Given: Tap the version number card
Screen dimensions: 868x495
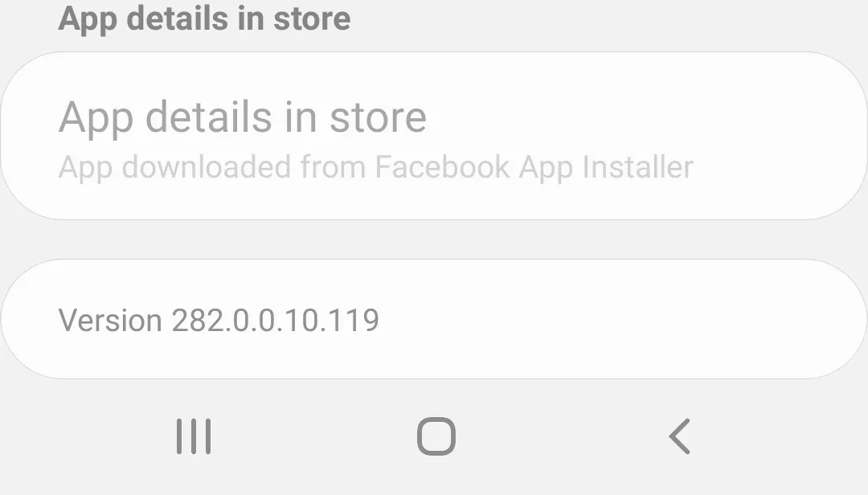Looking at the screenshot, I should [x=434, y=319].
